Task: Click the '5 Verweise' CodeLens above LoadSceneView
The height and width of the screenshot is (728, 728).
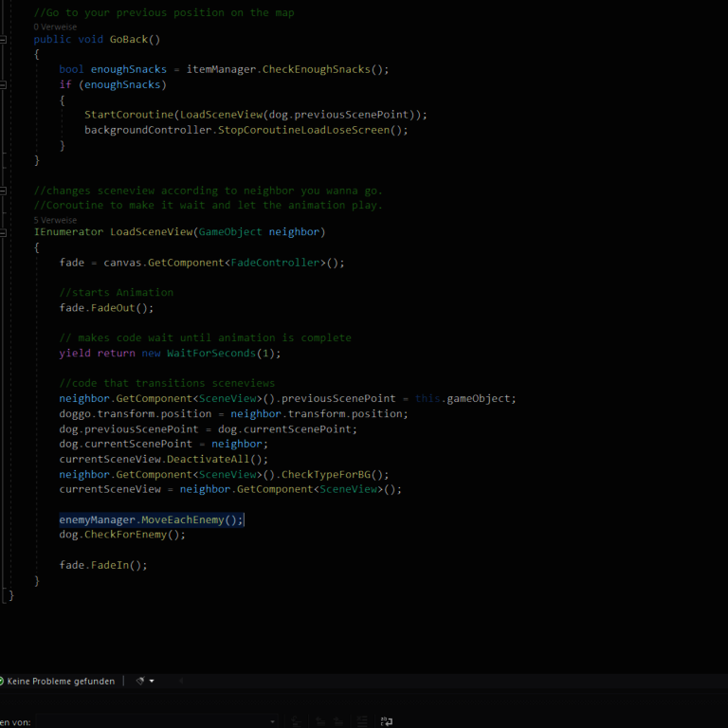Action: coord(55,219)
